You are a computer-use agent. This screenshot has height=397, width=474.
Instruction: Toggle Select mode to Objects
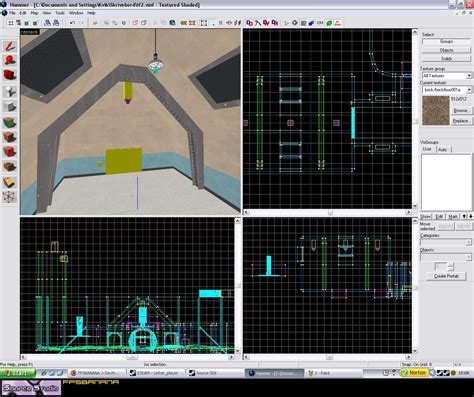click(446, 50)
